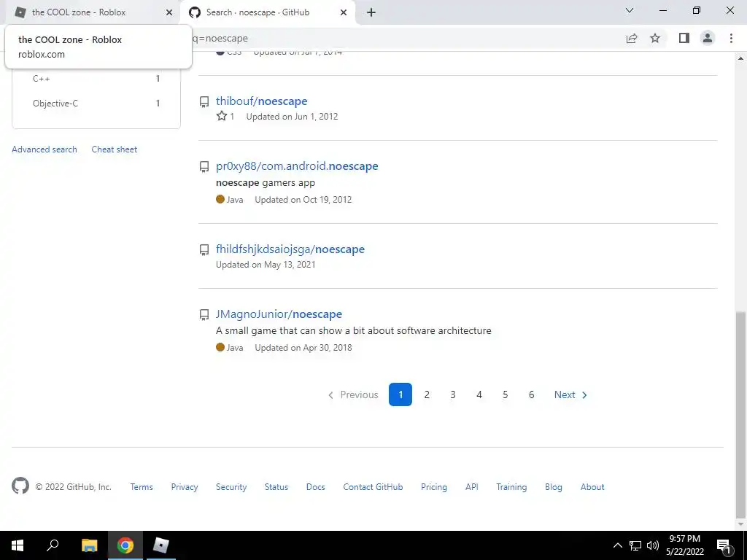The image size is (747, 560).
Task: Go to results page 6
Action: point(531,394)
